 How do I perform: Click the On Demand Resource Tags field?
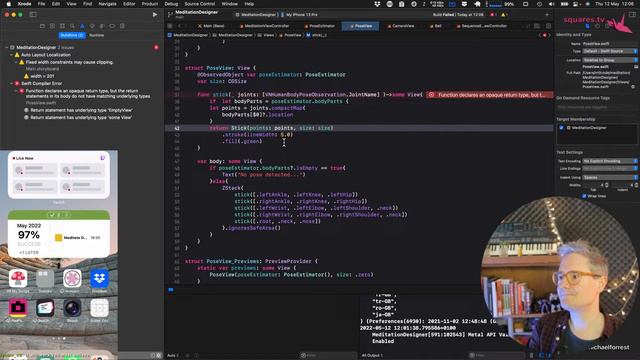[597, 107]
